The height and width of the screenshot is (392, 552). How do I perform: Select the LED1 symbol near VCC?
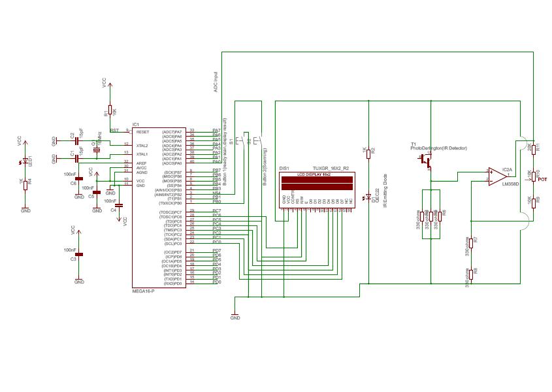[x=25, y=161]
